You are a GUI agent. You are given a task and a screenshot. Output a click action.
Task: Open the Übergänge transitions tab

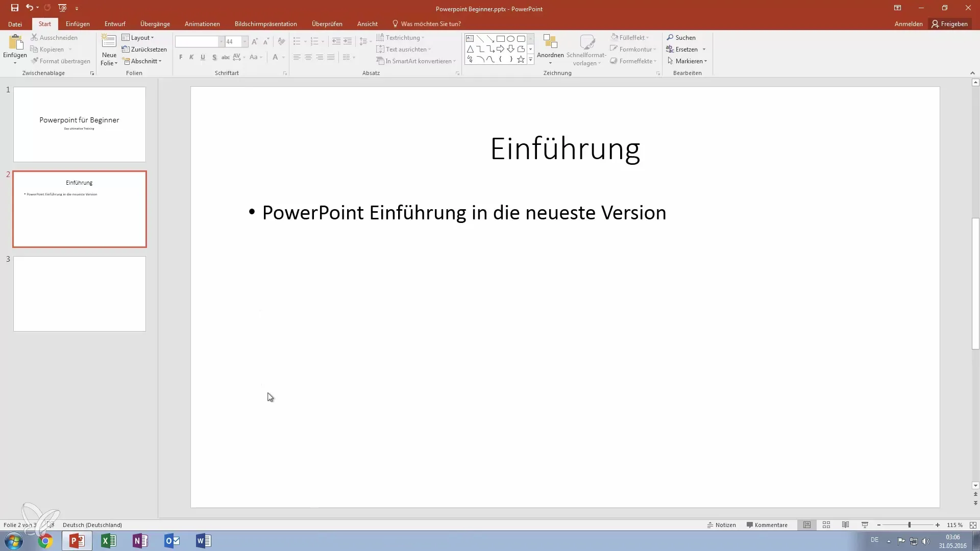(x=155, y=24)
